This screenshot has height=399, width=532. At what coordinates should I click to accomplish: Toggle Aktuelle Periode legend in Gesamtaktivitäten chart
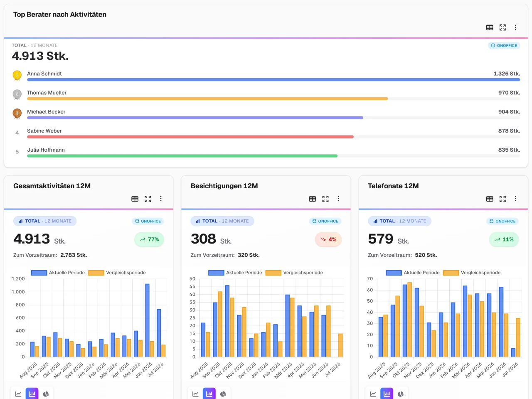pyautogui.click(x=58, y=273)
